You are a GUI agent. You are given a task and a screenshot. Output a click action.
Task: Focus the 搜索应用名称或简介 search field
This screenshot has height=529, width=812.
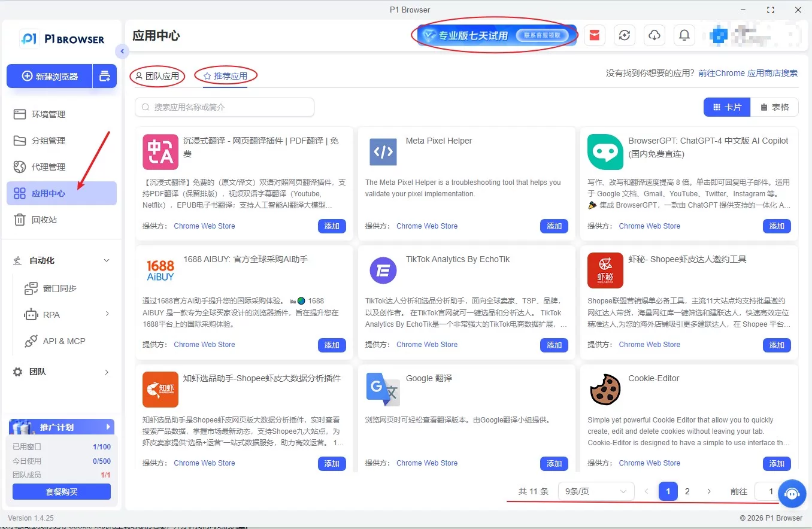[225, 107]
